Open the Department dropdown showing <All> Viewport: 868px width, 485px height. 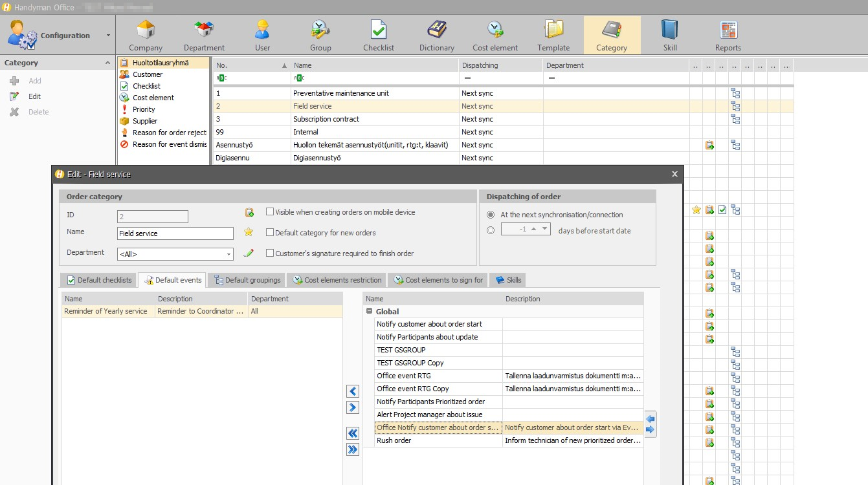pyautogui.click(x=175, y=254)
